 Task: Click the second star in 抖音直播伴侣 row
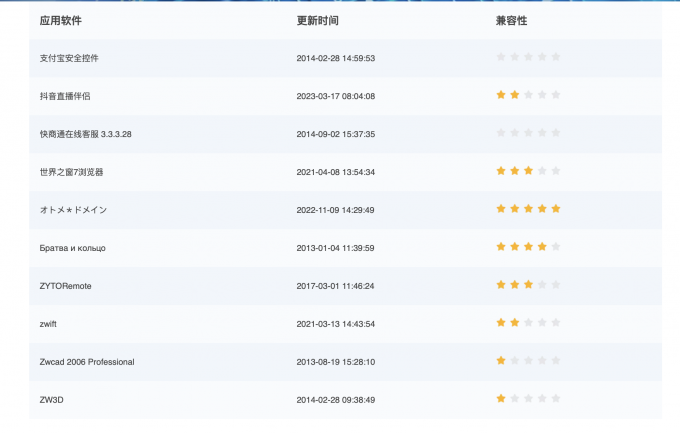(515, 95)
